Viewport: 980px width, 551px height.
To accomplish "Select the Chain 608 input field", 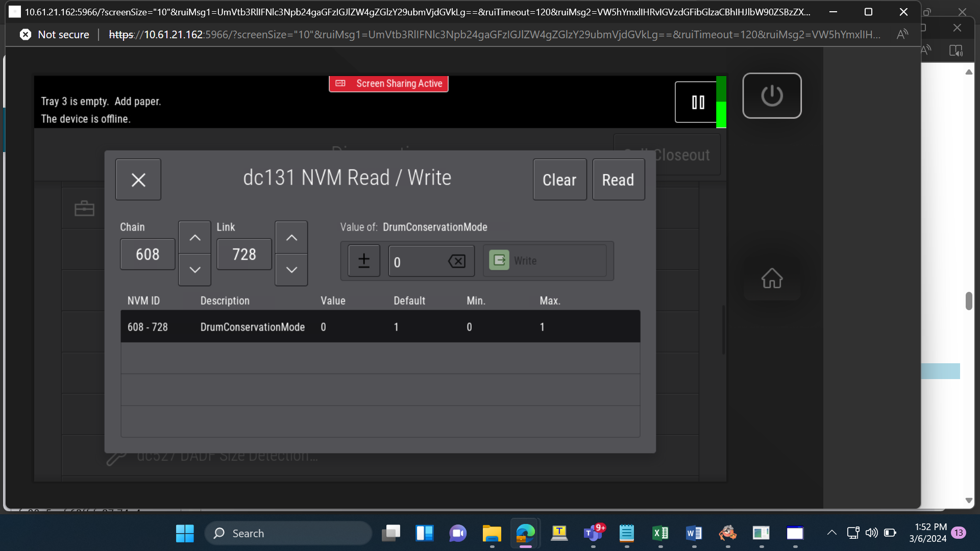I will point(148,254).
